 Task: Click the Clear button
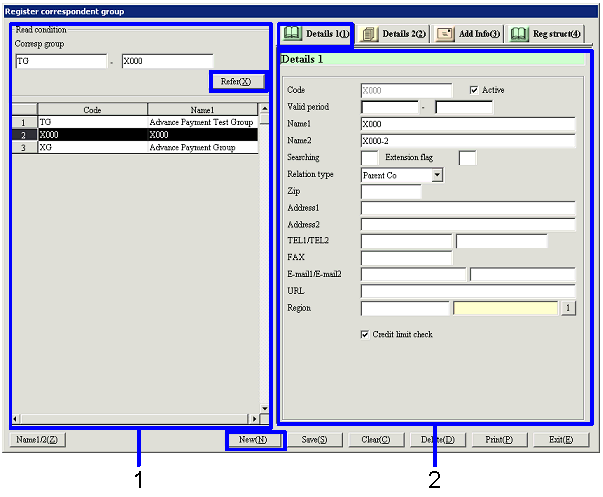pos(376,439)
